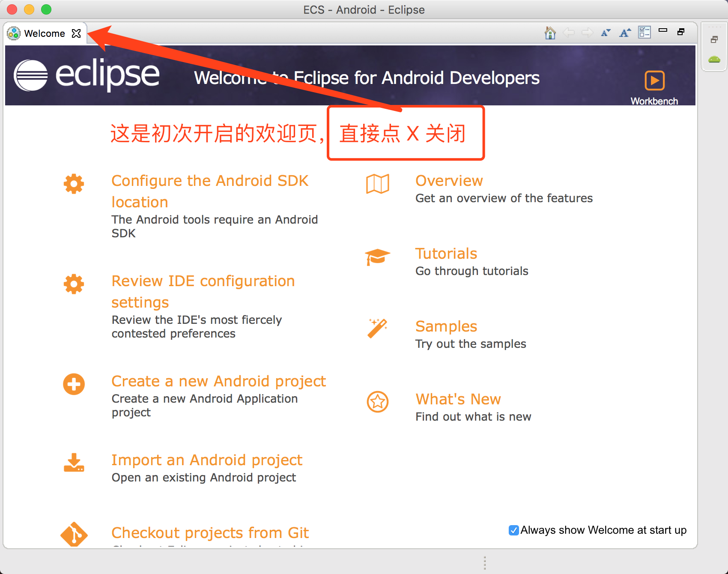Reduce font size with small A icon

(x=606, y=33)
